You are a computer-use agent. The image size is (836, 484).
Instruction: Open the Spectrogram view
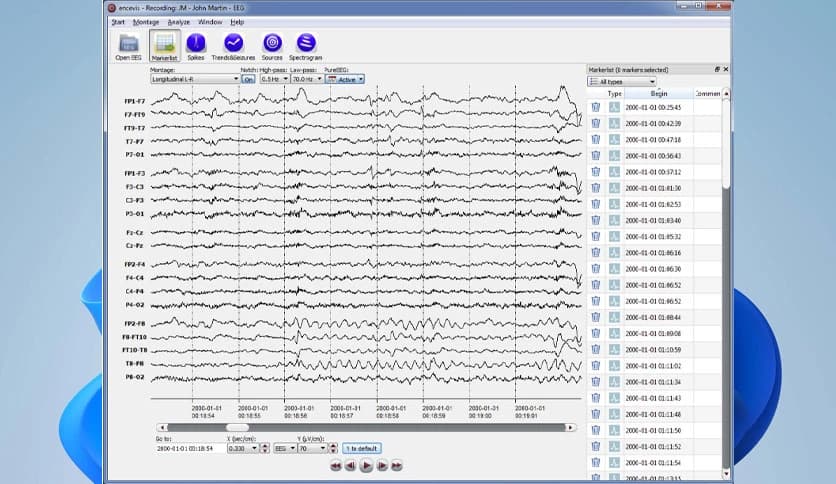point(307,45)
